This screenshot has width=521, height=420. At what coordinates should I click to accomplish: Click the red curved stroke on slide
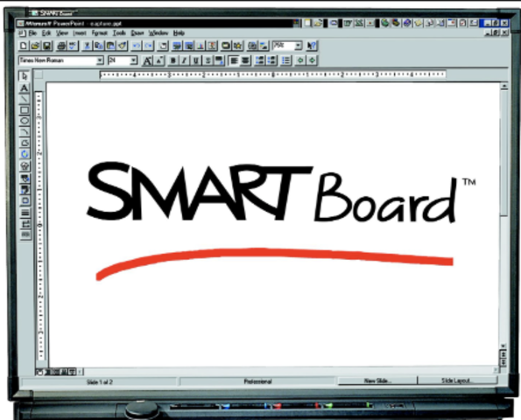coord(274,263)
